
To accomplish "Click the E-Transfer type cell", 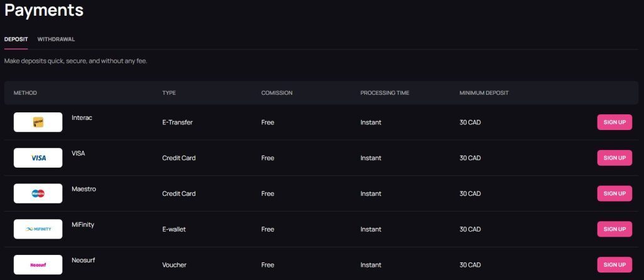I will coord(177,122).
